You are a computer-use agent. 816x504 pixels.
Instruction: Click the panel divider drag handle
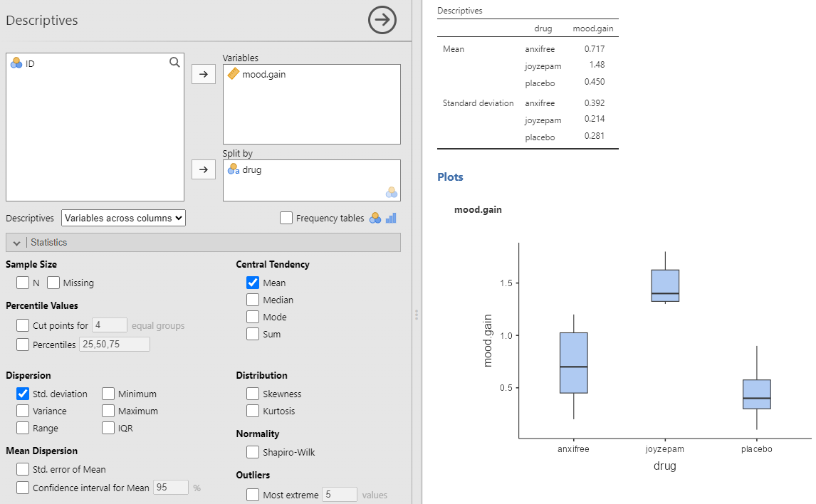(x=417, y=315)
